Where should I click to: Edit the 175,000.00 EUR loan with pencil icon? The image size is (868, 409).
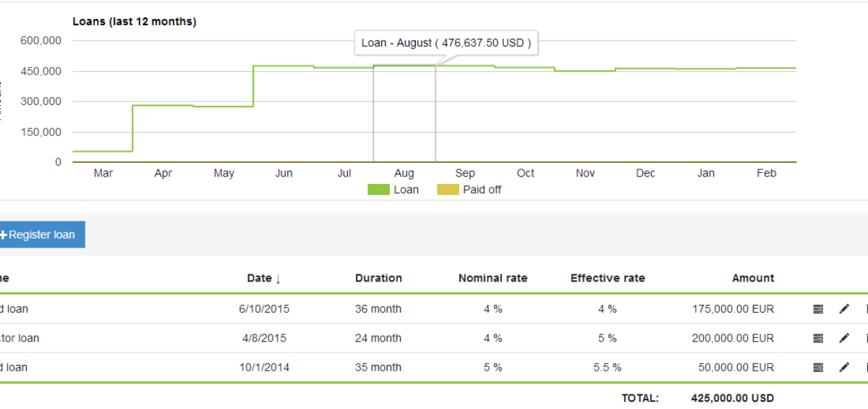[x=844, y=309]
